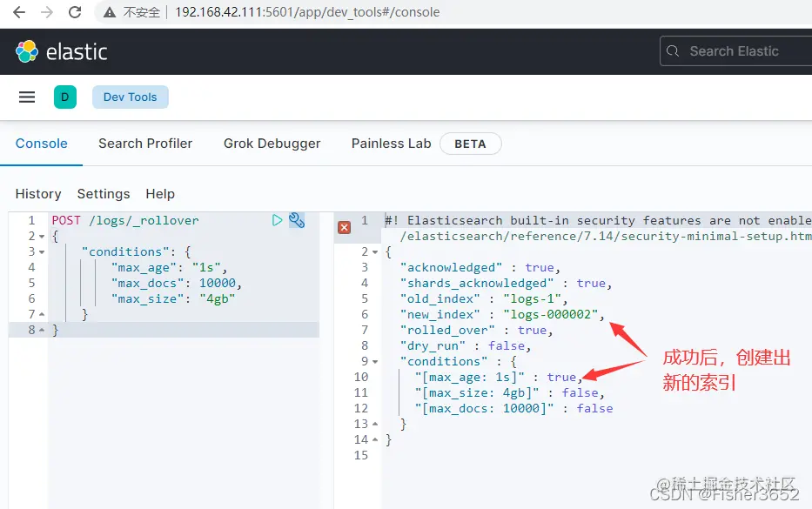
Task: Click the search magnifier icon
Action: [x=673, y=50]
